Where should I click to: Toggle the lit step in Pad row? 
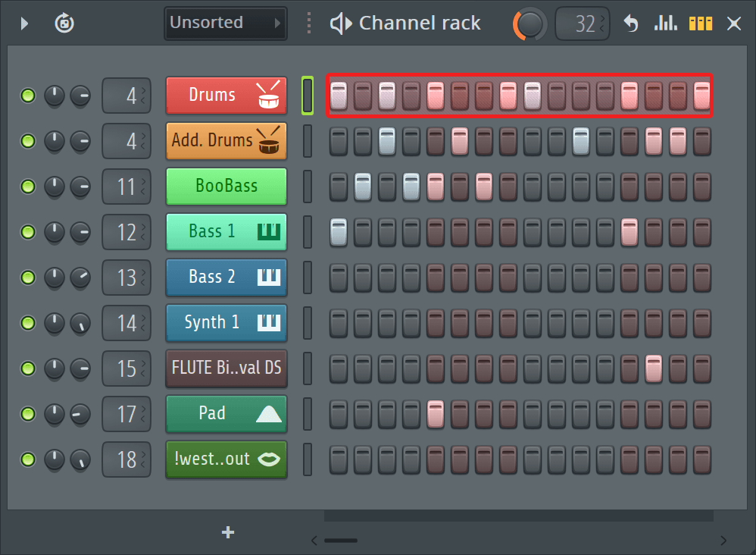coord(436,413)
